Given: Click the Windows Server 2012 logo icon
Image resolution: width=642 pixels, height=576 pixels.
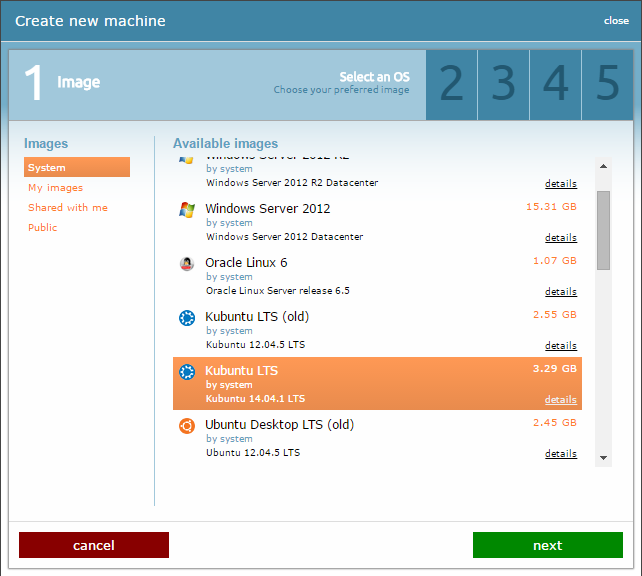Looking at the screenshot, I should pyautogui.click(x=187, y=210).
